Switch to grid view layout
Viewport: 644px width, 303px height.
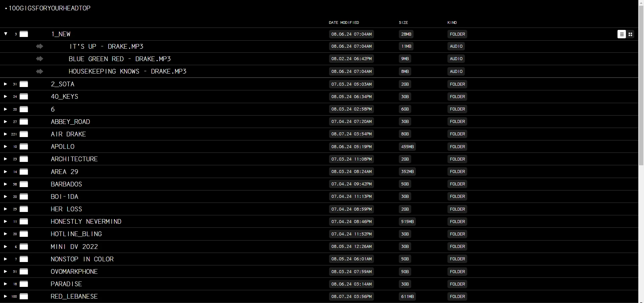[x=630, y=34]
